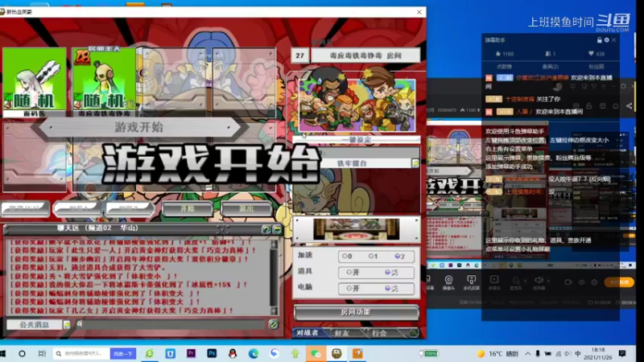Open the blue shield taskbar app

170,353
